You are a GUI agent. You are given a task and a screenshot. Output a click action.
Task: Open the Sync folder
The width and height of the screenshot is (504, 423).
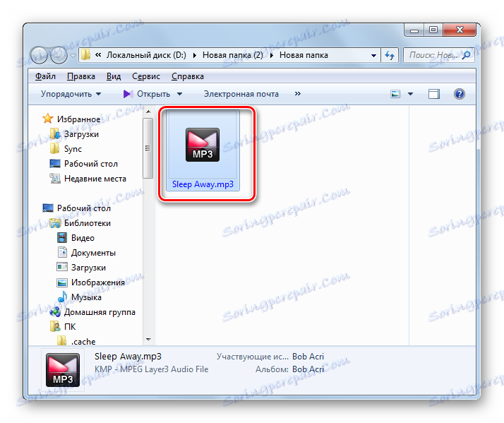pyautogui.click(x=73, y=149)
